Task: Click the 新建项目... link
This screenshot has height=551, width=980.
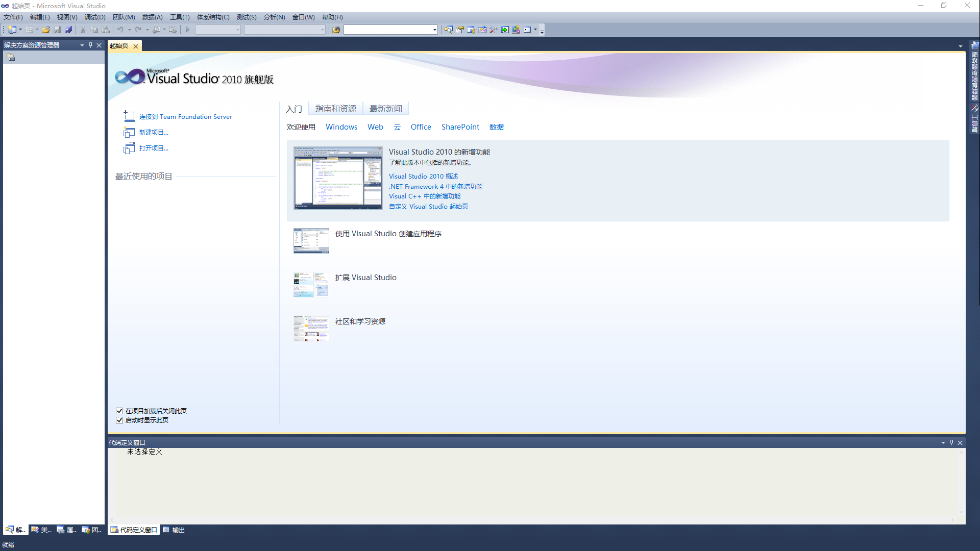Action: tap(154, 132)
